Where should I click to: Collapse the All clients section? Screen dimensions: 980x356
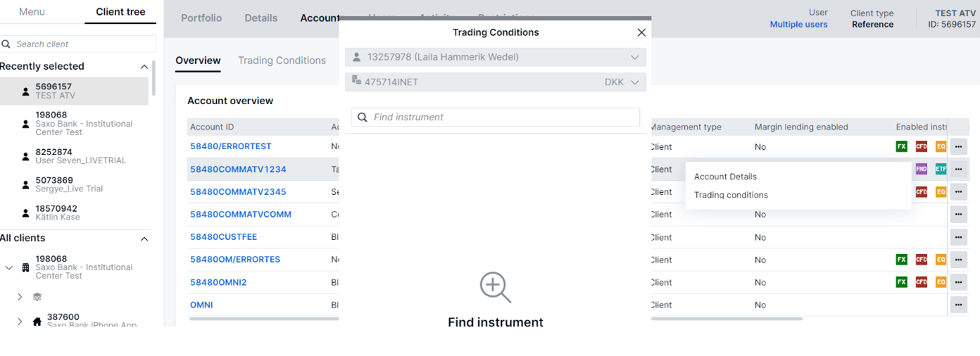pos(144,238)
